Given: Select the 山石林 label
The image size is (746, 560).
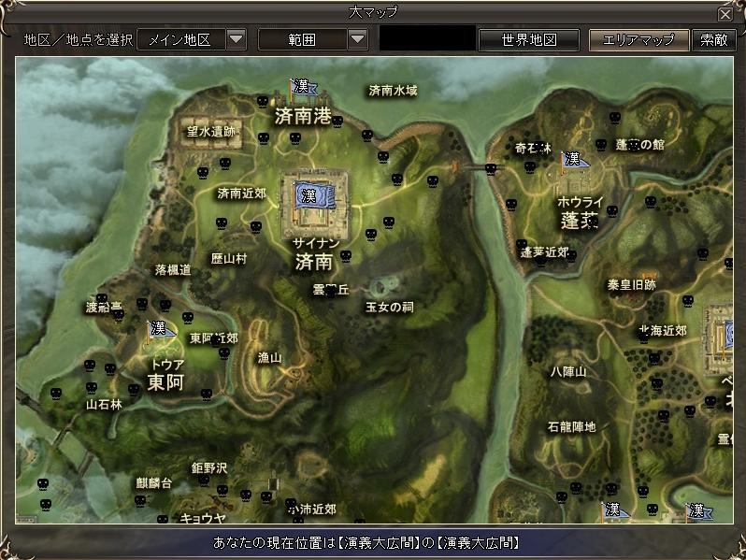Looking at the screenshot, I should coord(104,405).
